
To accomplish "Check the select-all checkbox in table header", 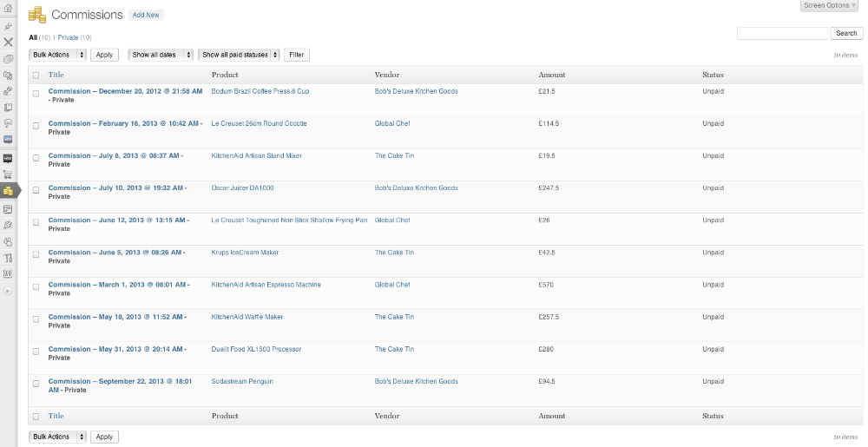I will click(x=36, y=76).
